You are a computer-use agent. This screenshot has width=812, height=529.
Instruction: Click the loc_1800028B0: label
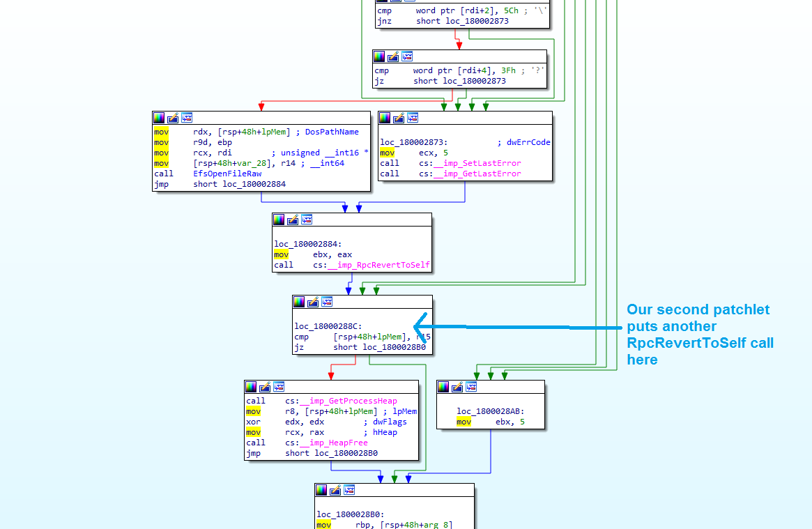pyautogui.click(x=350, y=514)
